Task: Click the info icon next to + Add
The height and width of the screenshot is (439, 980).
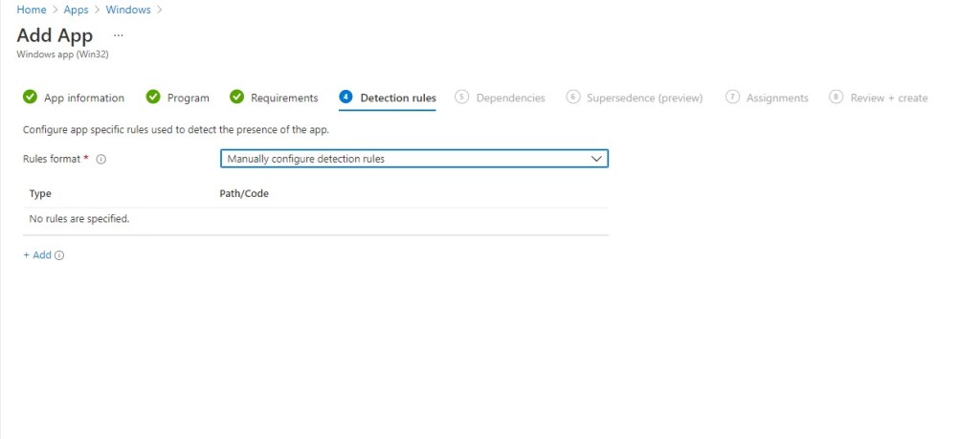Action: point(59,256)
